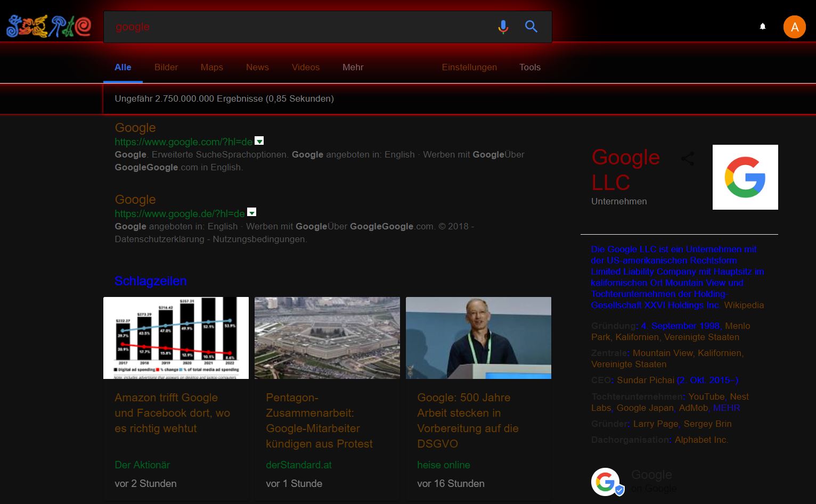816x504 pixels.
Task: Open the orange account avatar A
Action: 794,27
